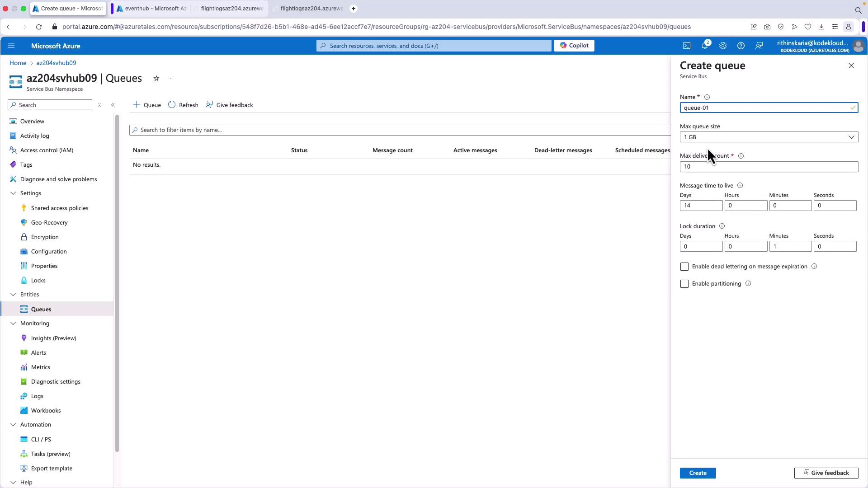Click the blue Create button

(x=698, y=473)
